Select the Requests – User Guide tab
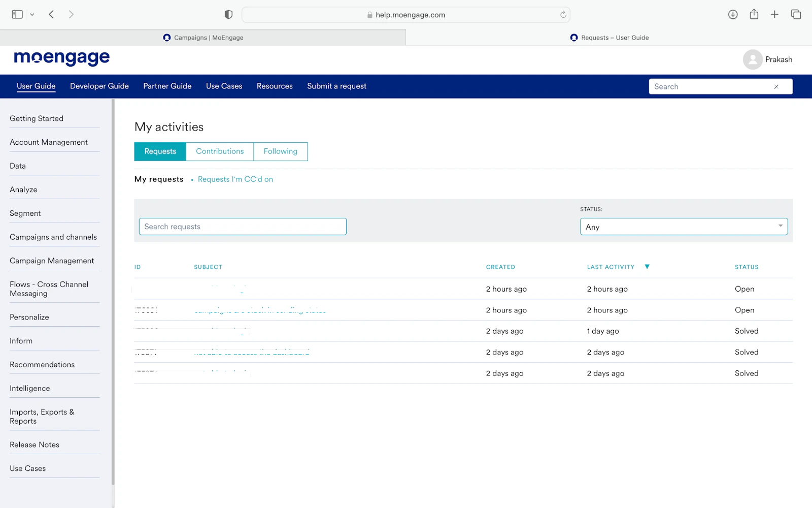Screen dimensions: 812x508 tap(609, 38)
